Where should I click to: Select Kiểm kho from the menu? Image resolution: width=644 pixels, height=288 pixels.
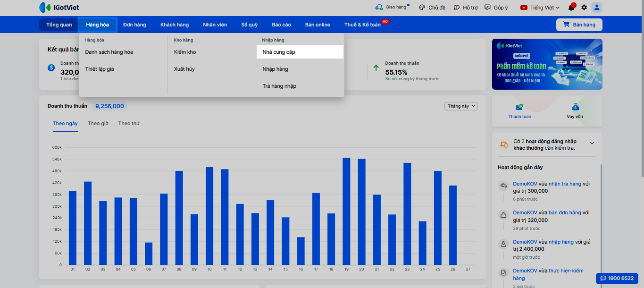pyautogui.click(x=185, y=52)
